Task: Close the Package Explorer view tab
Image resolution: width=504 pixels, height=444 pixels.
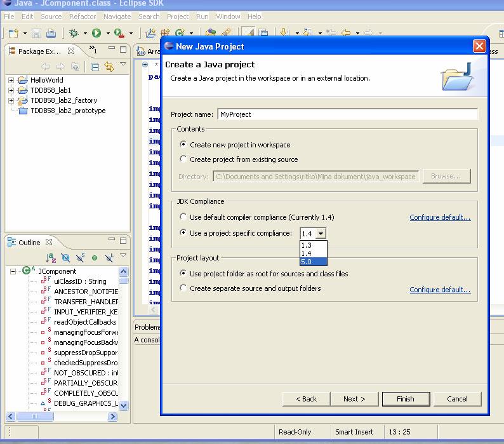Action: 71,51
